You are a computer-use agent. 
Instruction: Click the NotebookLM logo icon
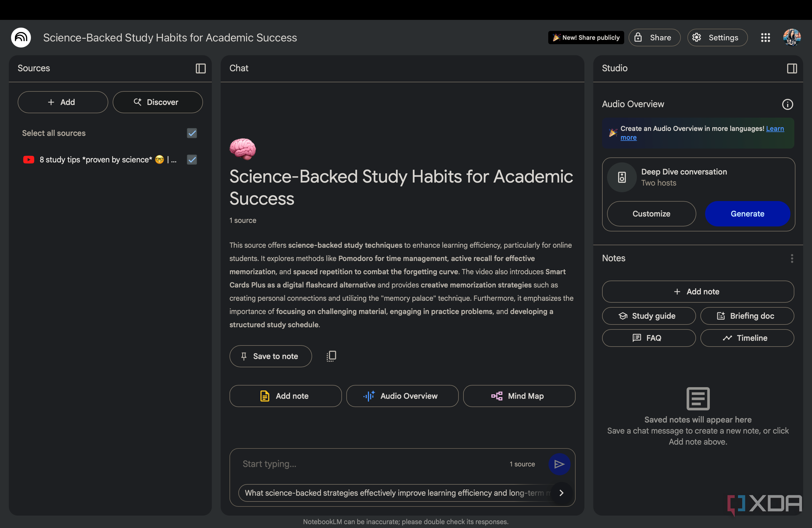coord(21,38)
